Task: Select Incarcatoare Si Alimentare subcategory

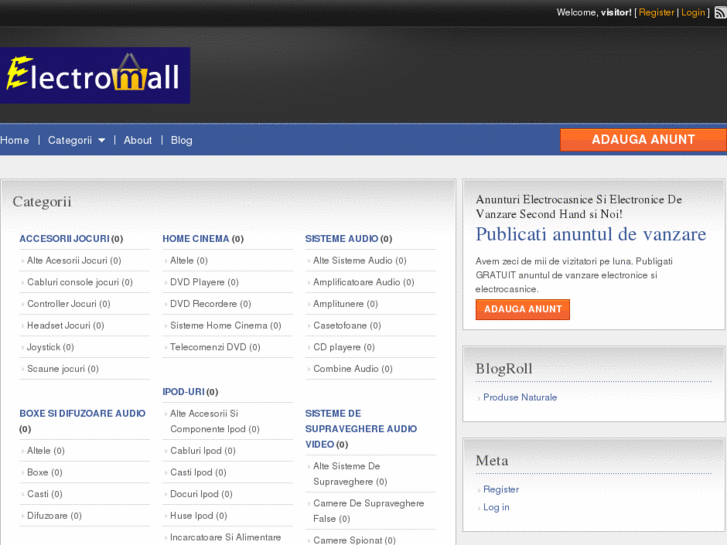Action: pyautogui.click(x=225, y=537)
